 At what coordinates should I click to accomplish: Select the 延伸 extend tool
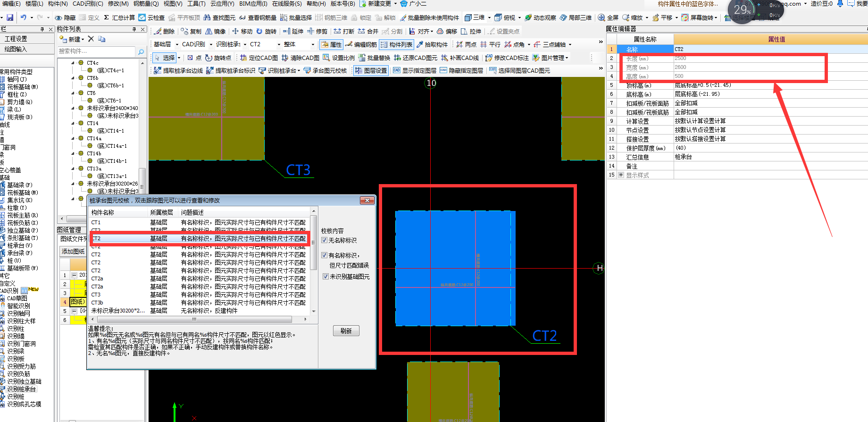pyautogui.click(x=293, y=31)
